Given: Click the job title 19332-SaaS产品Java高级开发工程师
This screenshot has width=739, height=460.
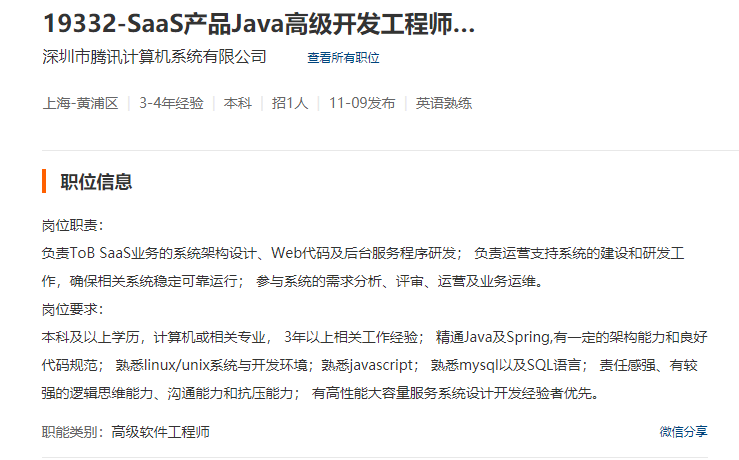Looking at the screenshot, I should (259, 24).
